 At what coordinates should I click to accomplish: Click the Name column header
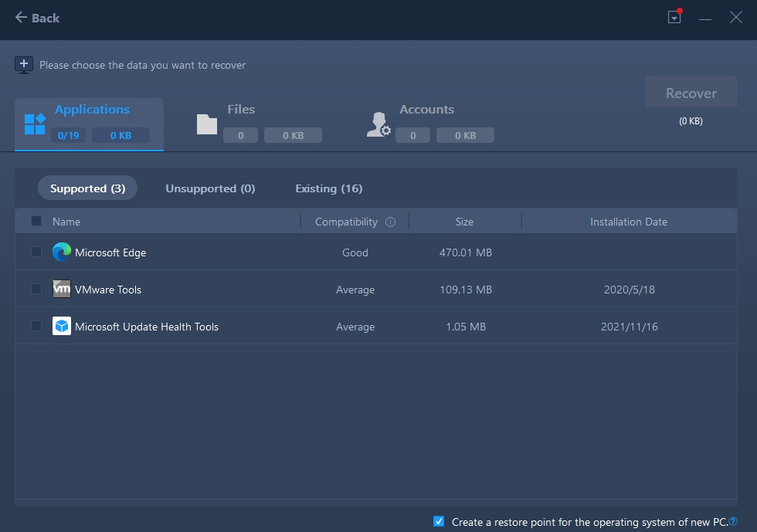[x=66, y=222]
